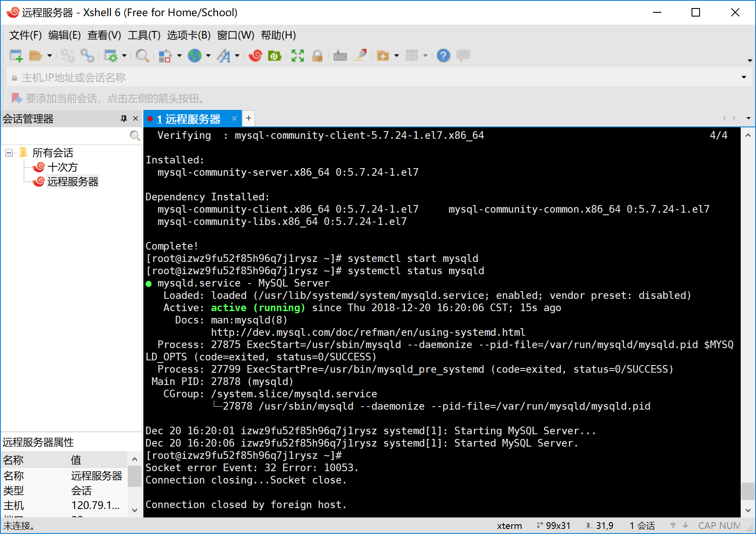The image size is (756, 534).
Task: Click 名称 column header in properties
Action: click(x=35, y=460)
